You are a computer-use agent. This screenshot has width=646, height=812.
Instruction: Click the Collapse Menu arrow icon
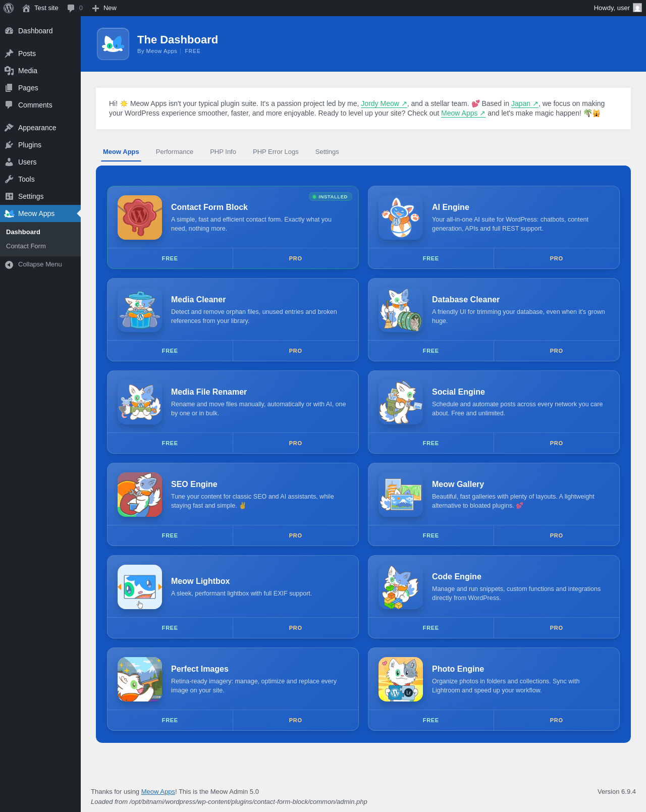9,264
